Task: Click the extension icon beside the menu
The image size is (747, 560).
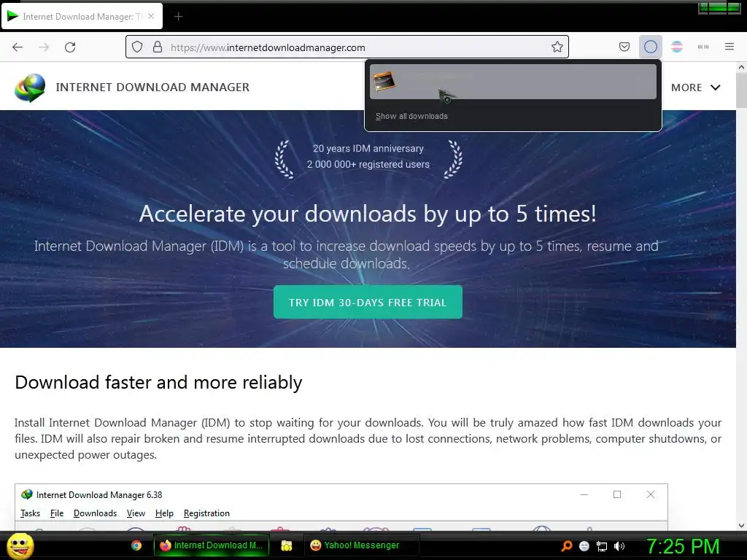Action: [x=703, y=47]
